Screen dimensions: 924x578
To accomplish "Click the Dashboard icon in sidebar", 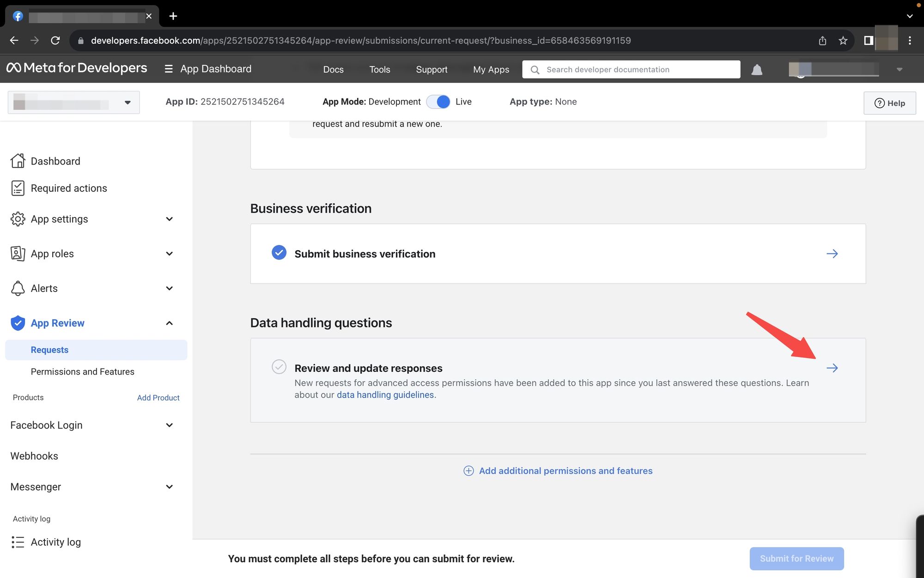I will 17,160.
